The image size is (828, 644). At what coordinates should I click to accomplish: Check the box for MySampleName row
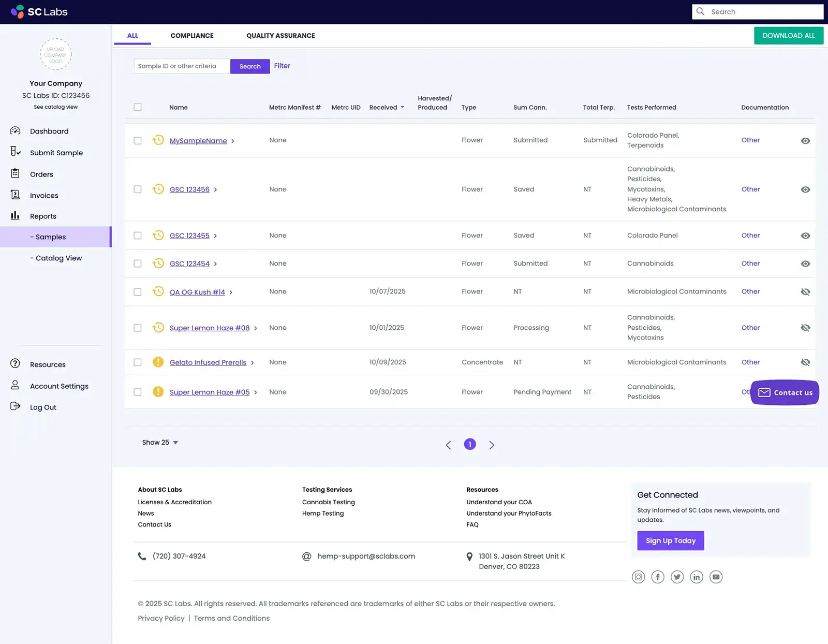click(x=138, y=140)
